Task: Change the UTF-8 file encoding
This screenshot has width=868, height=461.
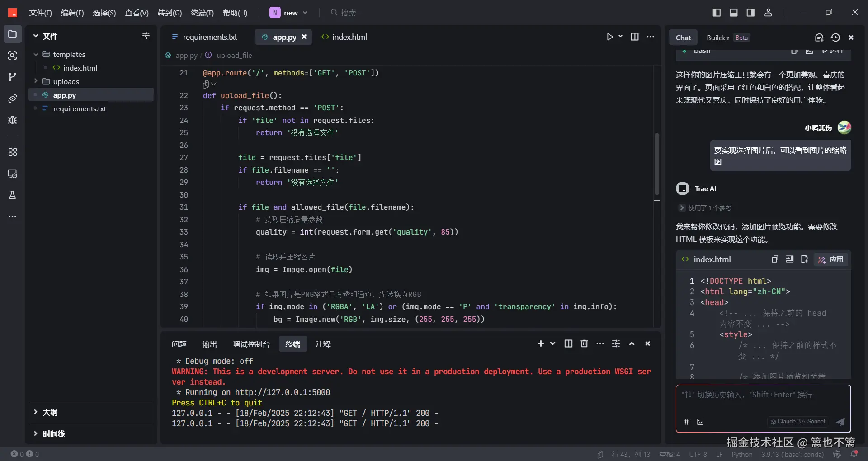Action: pos(698,454)
